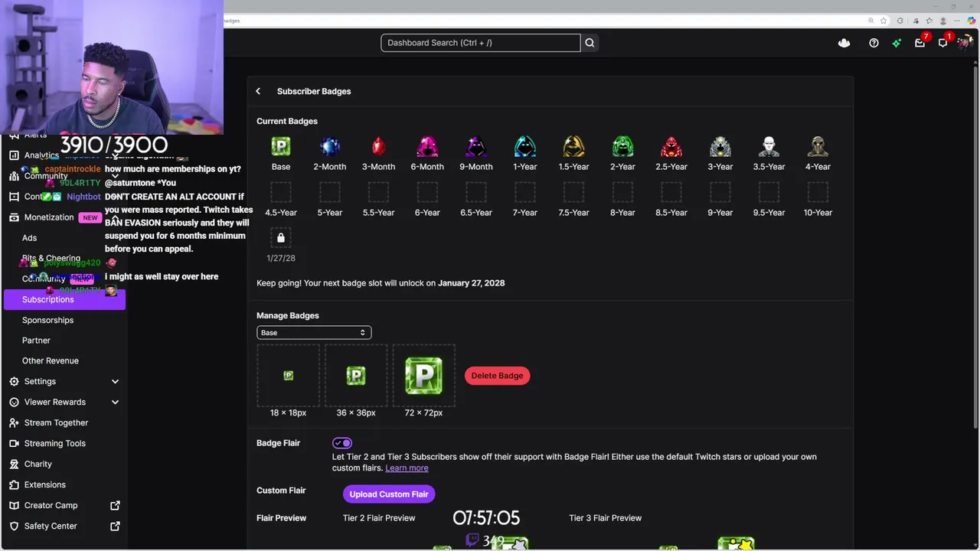Open the notifications bell with 1 alert

[942, 43]
